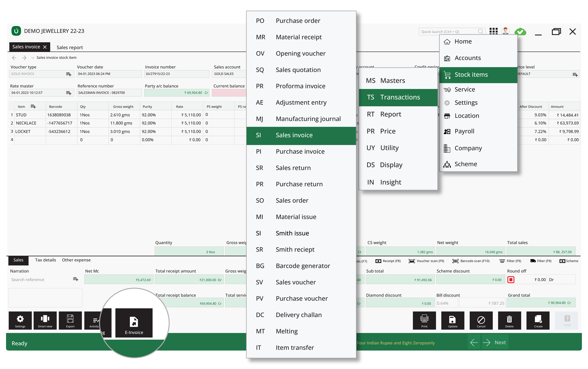Expand the Rate master list
Viewport: 588px width, 369px height.
pyautogui.click(x=69, y=93)
